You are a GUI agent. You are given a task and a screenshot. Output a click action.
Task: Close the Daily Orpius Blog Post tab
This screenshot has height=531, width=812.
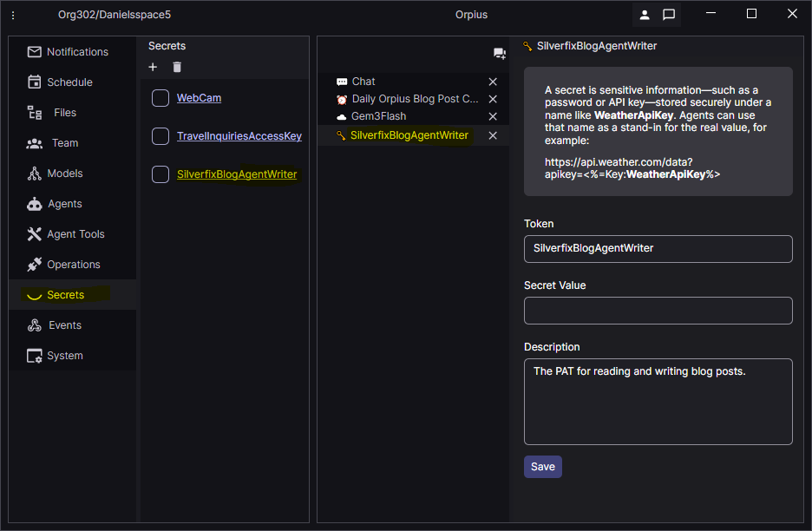[x=493, y=99]
